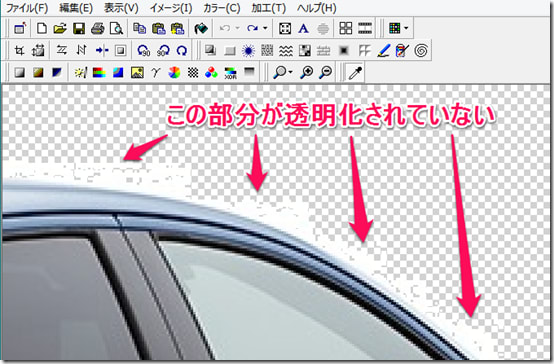
Task: Click the yellow landscape picture icon
Action: (137, 72)
